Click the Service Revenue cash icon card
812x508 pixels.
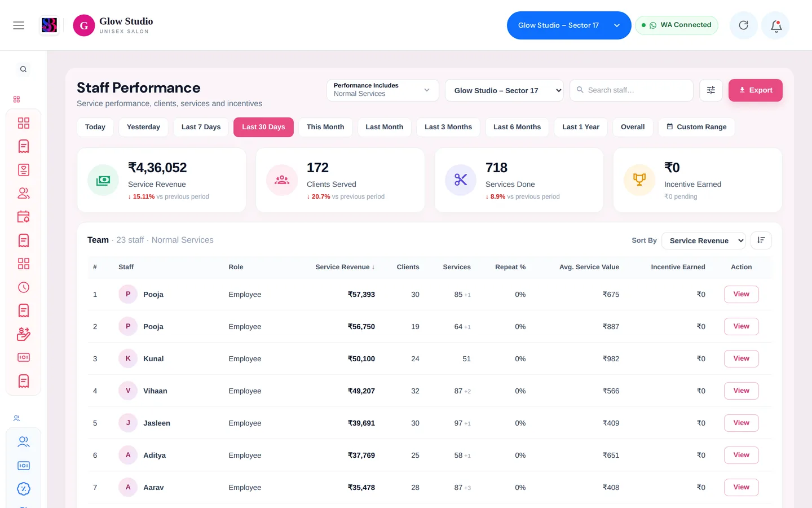(x=103, y=180)
